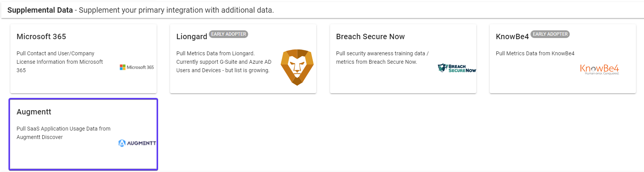The image size is (644, 172).
Task: Click the security awareness training description
Action: 382,58
